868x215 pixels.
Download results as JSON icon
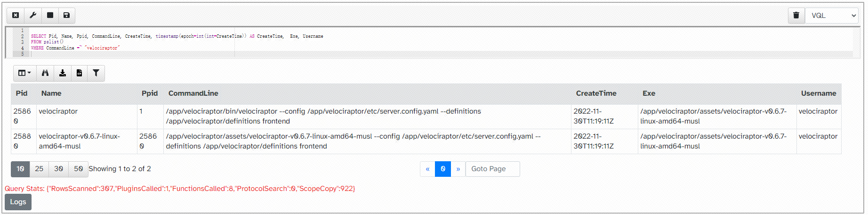(62, 73)
